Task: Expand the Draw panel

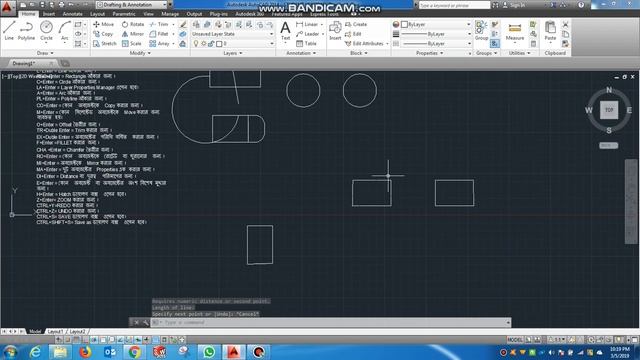Action: [45, 53]
